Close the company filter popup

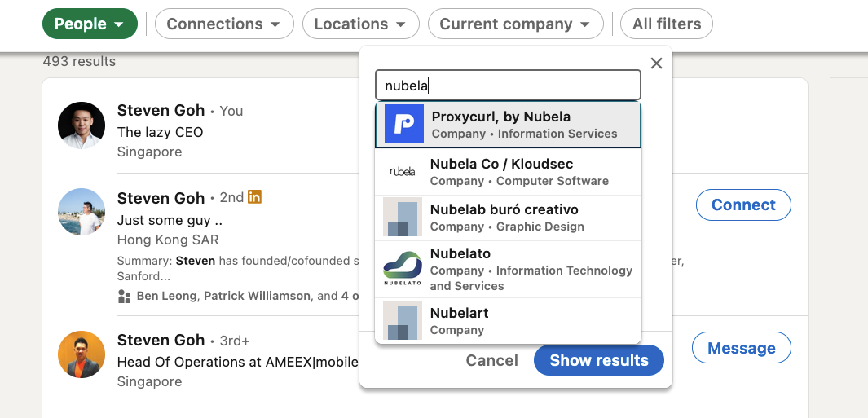(x=657, y=64)
